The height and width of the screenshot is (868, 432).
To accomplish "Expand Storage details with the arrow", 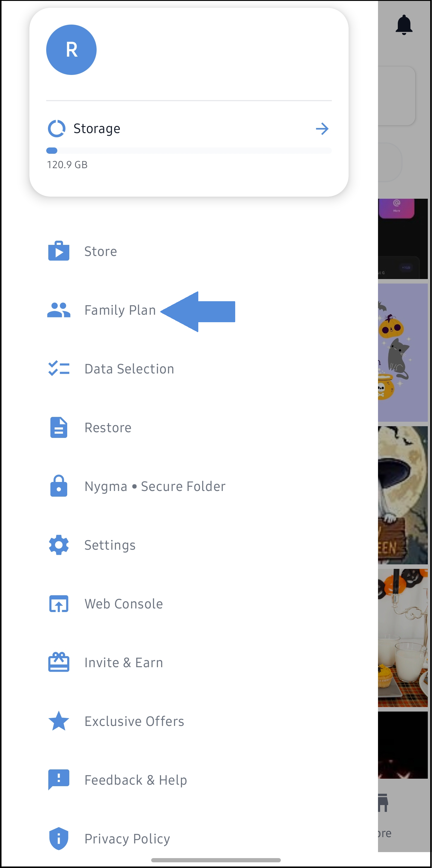I will point(322,129).
